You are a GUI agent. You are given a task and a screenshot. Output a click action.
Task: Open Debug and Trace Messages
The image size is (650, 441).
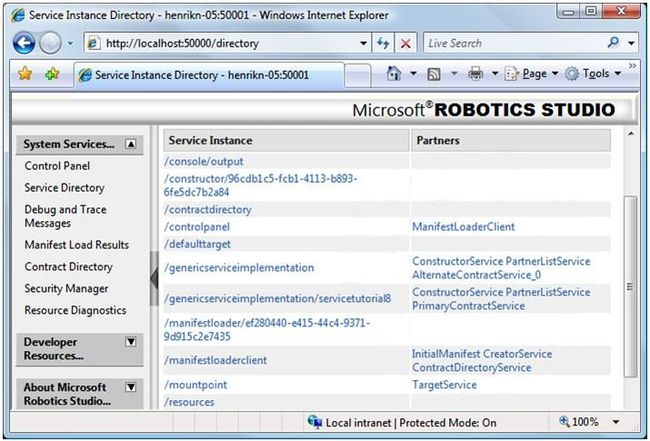[65, 216]
